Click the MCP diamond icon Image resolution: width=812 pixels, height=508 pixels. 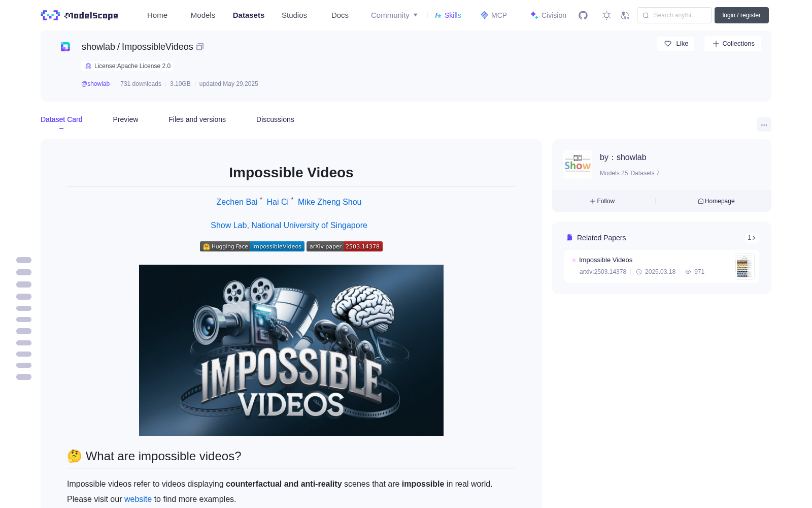tap(484, 15)
